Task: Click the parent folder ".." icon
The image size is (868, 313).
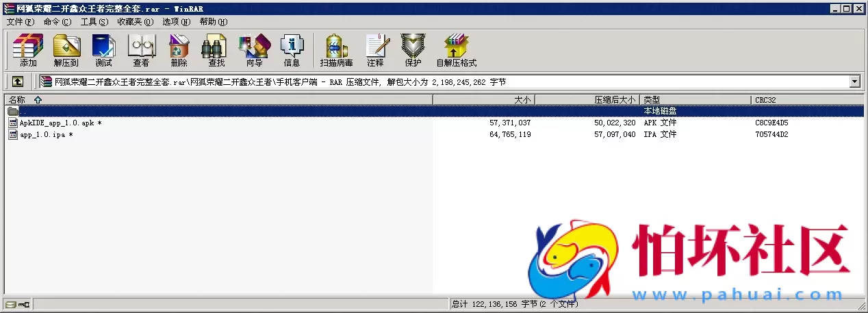Action: tap(13, 111)
